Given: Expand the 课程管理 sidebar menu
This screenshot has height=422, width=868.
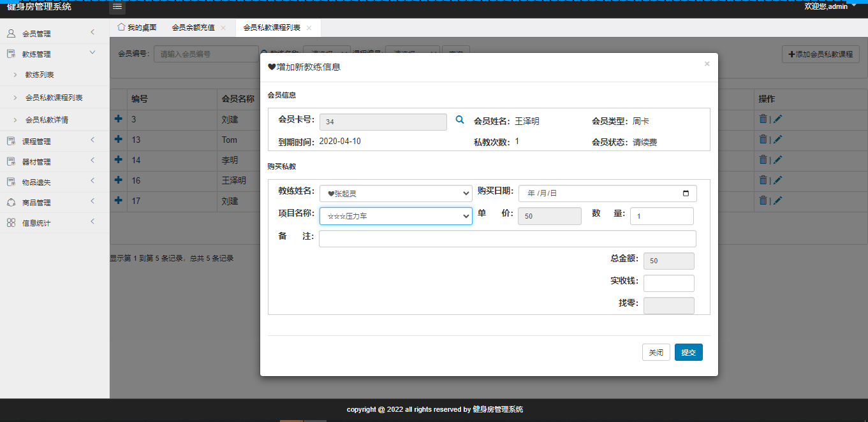Looking at the screenshot, I should pos(92,140).
